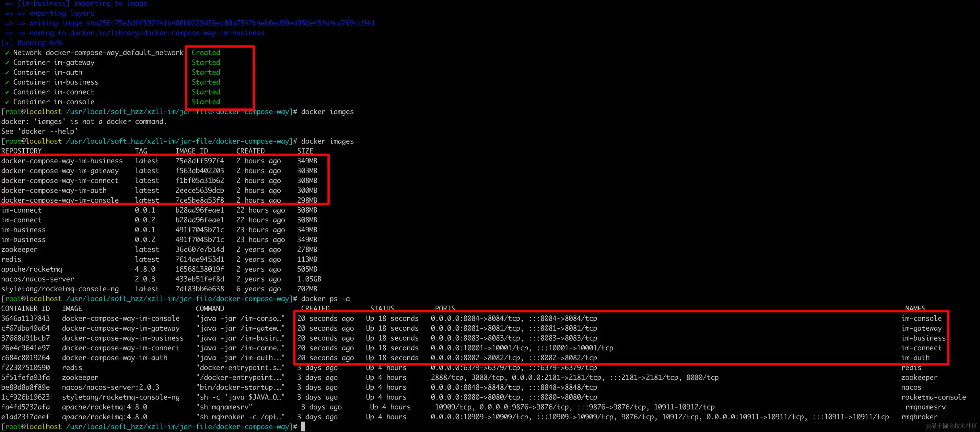Click the terminal cursor block at final prompt
Viewport: 980px width, 432px height.
coord(303,427)
